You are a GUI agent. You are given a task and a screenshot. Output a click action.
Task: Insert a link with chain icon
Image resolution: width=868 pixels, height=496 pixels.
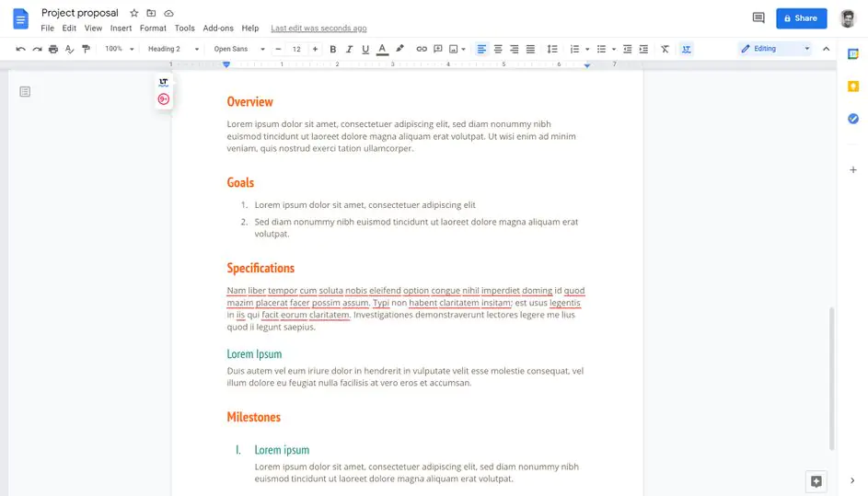tap(422, 50)
